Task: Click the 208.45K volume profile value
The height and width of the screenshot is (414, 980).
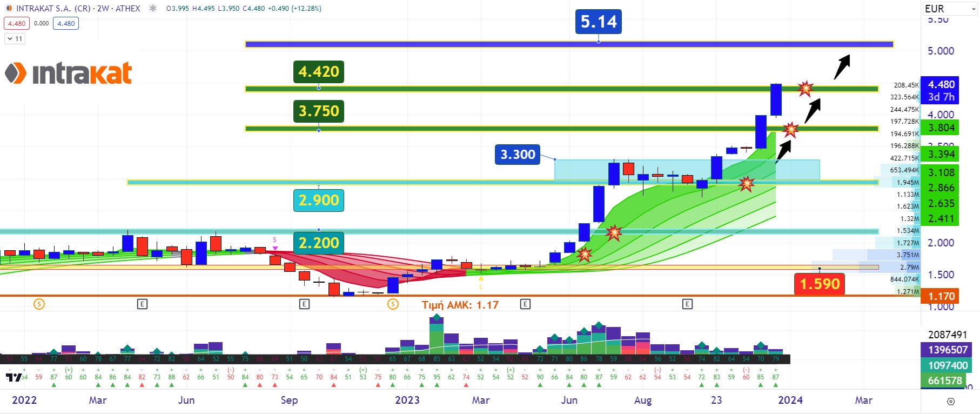Action: point(906,85)
